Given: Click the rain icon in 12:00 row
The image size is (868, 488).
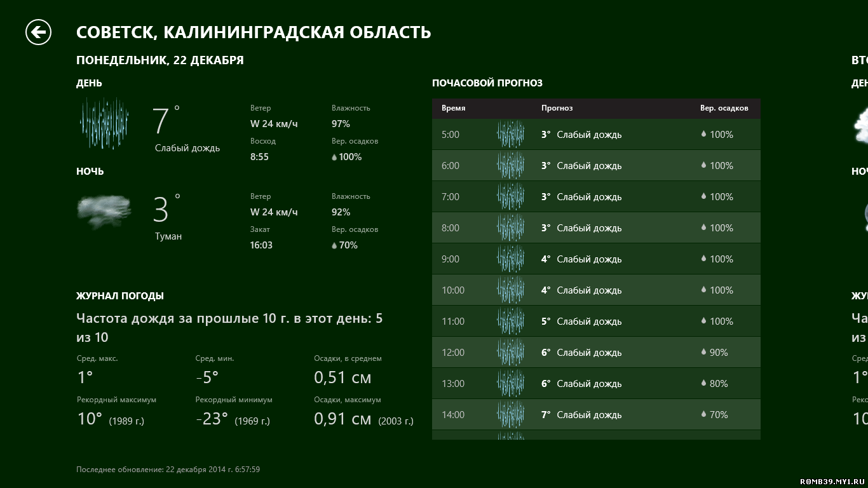Looking at the screenshot, I should (x=510, y=353).
